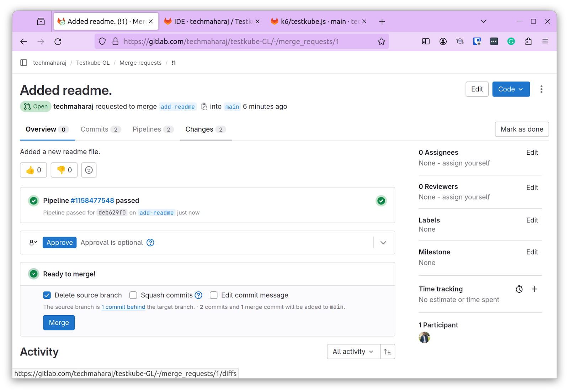Open the extensions puzzle icon

click(528, 42)
